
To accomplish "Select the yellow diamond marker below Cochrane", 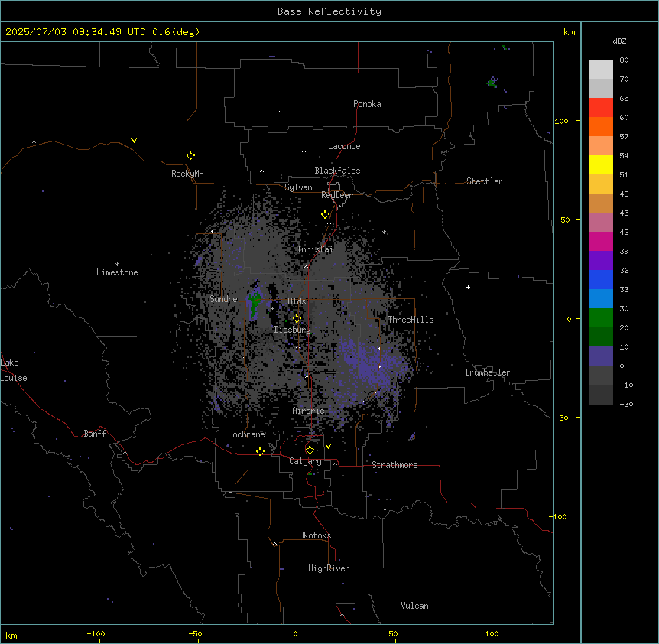I will 260,451.
